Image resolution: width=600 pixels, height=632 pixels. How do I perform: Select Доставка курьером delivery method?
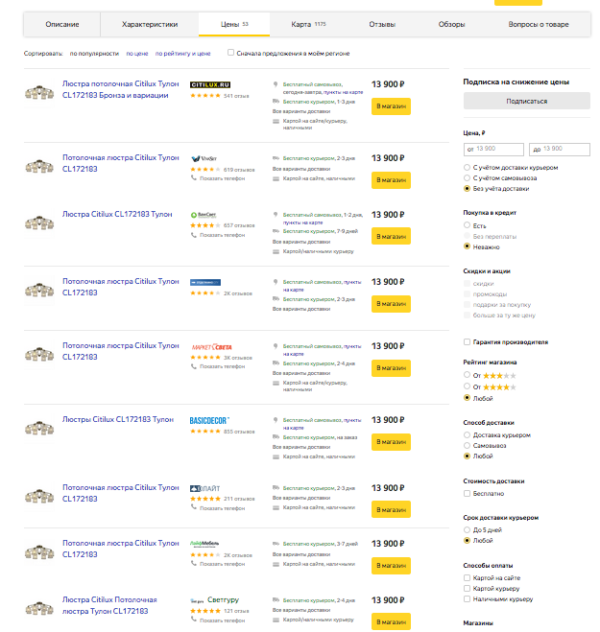coord(467,435)
